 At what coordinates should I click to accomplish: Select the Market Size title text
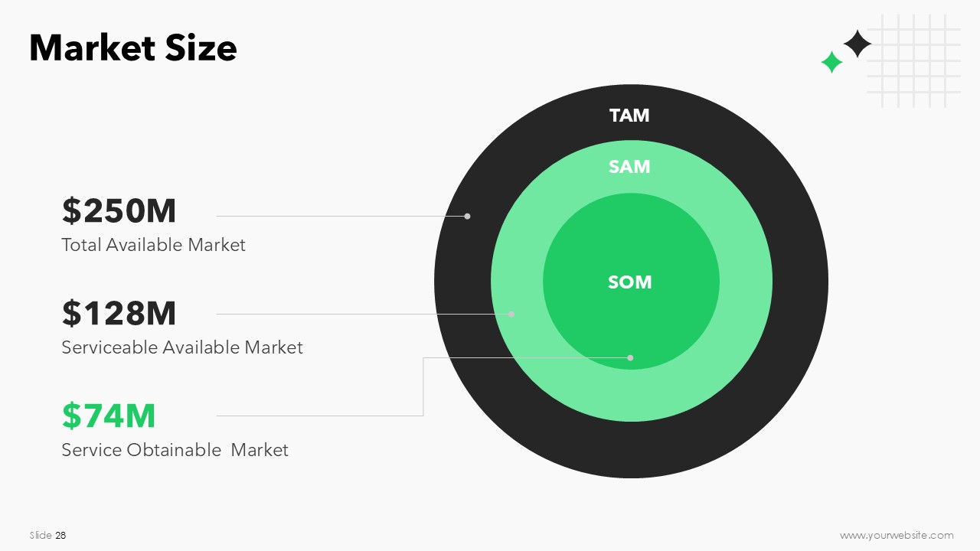133,48
